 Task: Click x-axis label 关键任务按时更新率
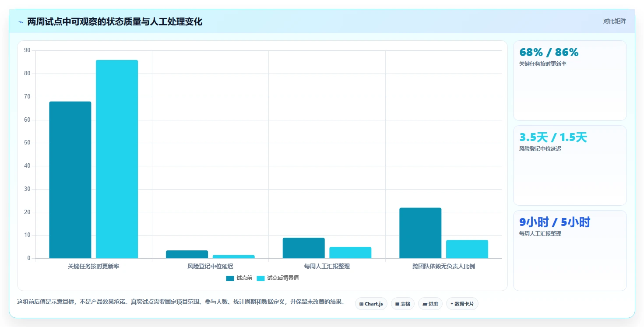(94, 266)
